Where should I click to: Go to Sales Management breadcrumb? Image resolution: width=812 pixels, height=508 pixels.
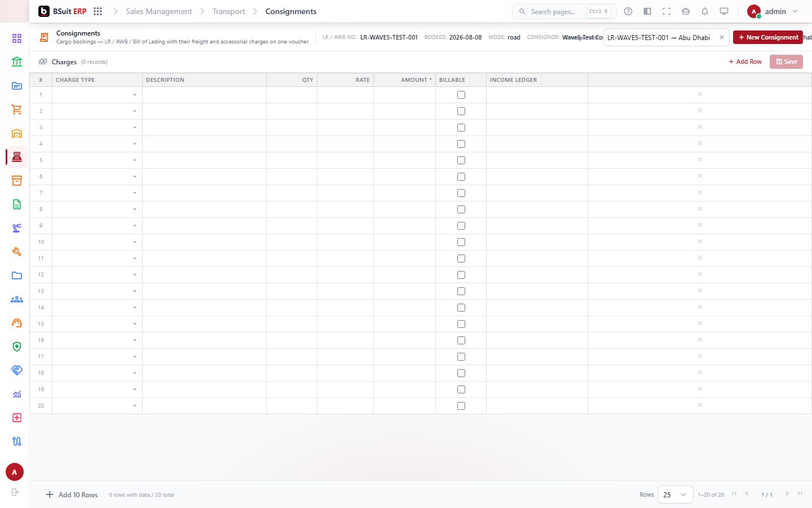pos(159,11)
